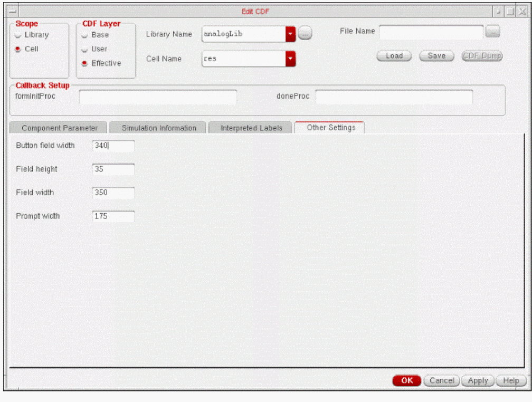Select the Other Settings tab

330,128
